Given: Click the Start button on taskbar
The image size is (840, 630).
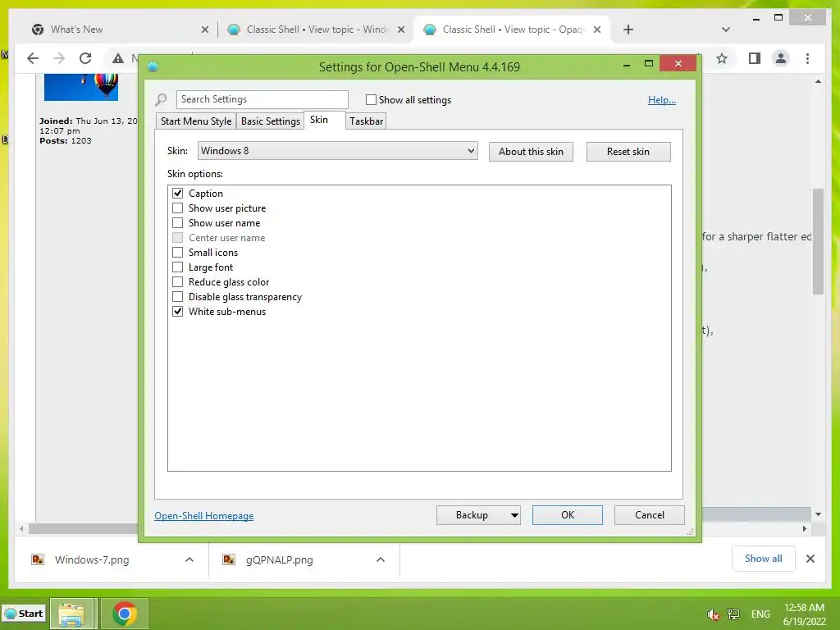Looking at the screenshot, I should (x=24, y=614).
